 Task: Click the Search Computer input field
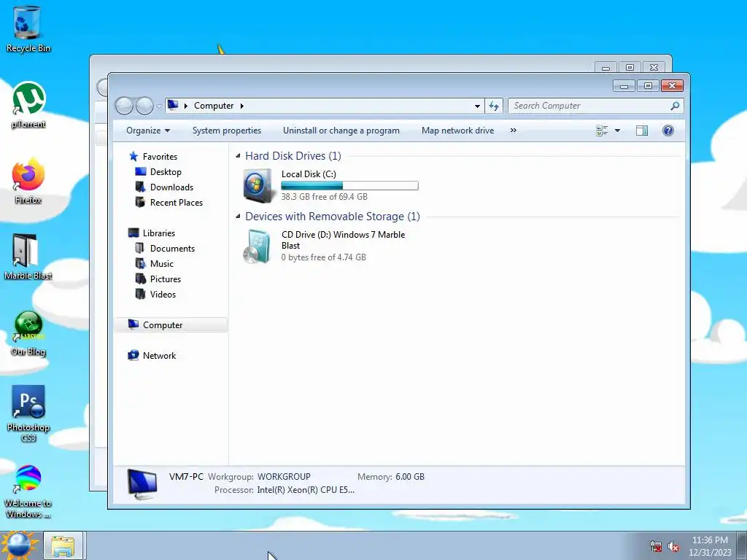click(x=589, y=106)
